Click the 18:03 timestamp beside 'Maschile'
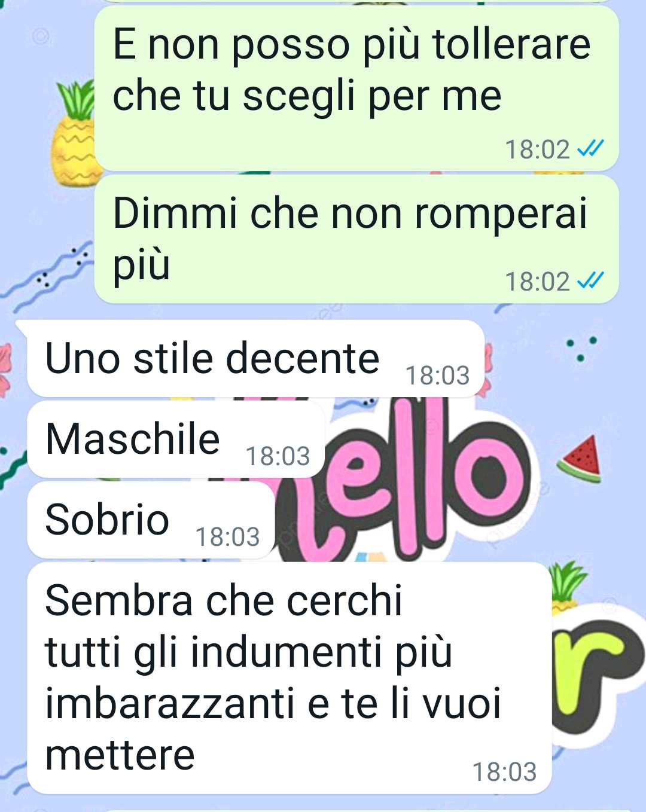This screenshot has width=646, height=812. click(x=278, y=456)
